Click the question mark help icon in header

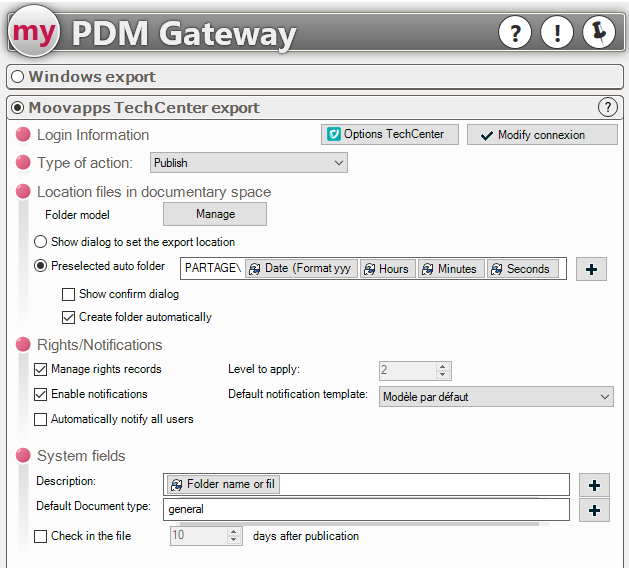point(515,33)
